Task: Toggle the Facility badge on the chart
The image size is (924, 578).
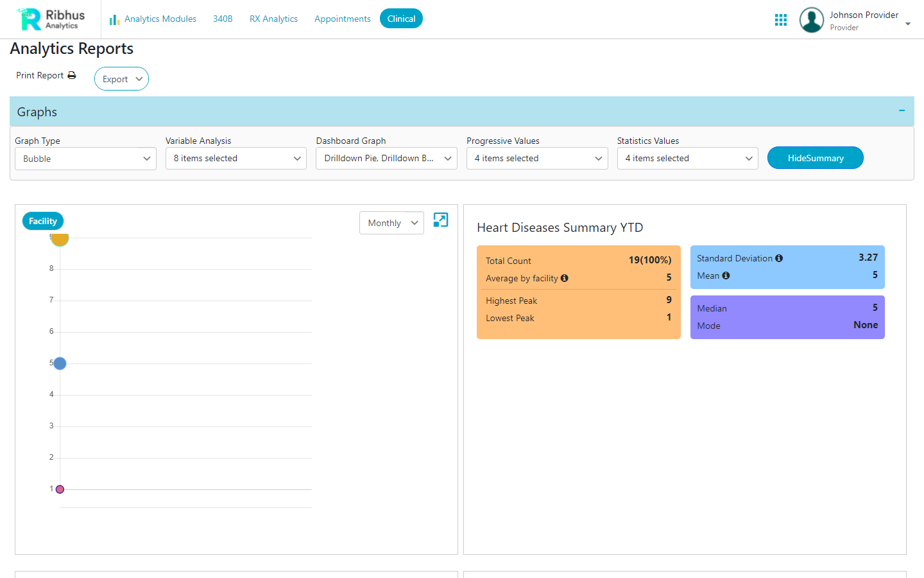Action: pos(42,220)
